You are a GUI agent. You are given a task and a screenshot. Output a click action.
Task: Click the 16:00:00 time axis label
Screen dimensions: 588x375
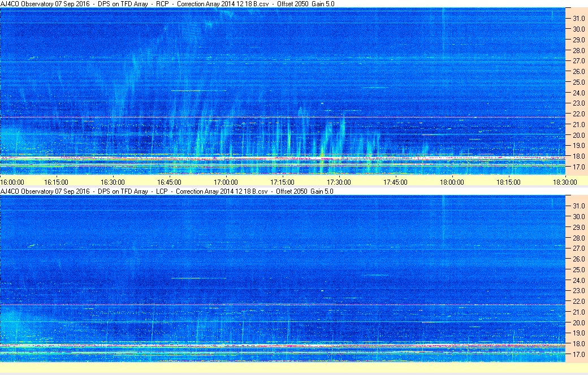point(12,182)
